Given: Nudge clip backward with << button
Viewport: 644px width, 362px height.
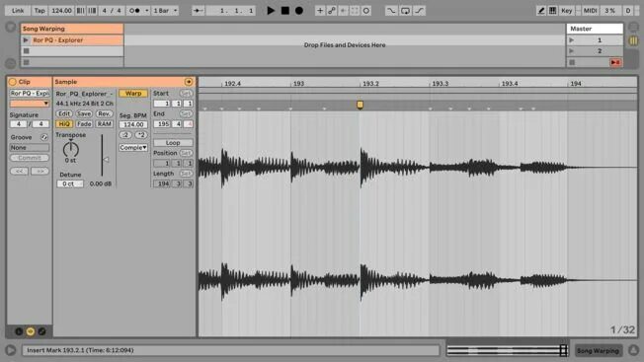Looking at the screenshot, I should pos(20,172).
